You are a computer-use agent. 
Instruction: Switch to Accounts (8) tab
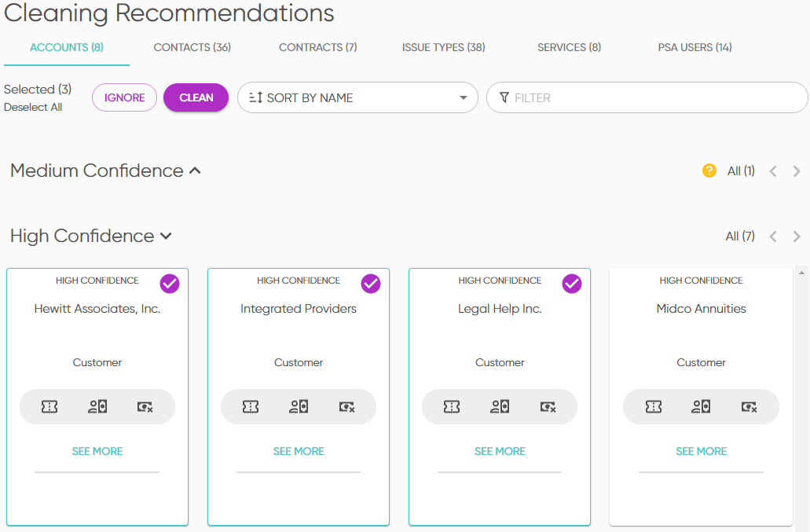pos(67,47)
